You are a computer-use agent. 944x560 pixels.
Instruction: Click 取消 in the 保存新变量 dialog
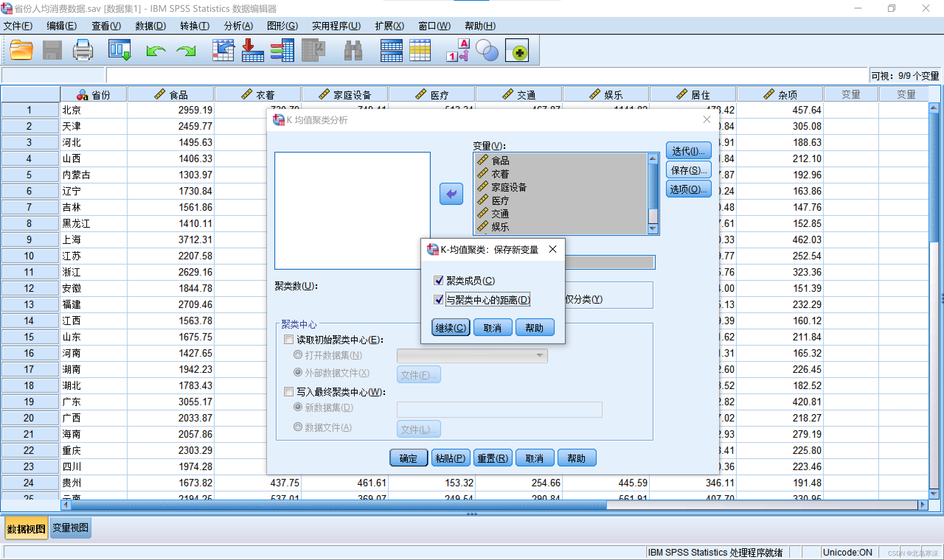[x=492, y=328]
